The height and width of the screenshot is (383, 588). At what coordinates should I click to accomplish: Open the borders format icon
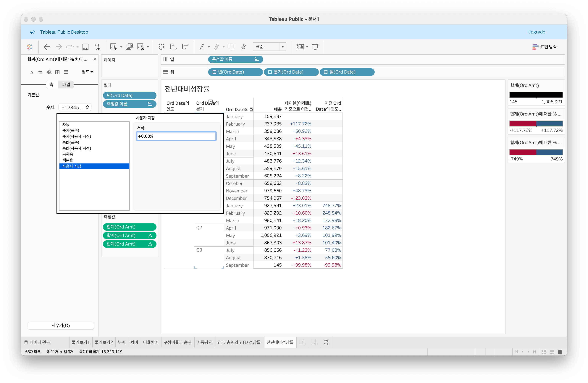(57, 72)
